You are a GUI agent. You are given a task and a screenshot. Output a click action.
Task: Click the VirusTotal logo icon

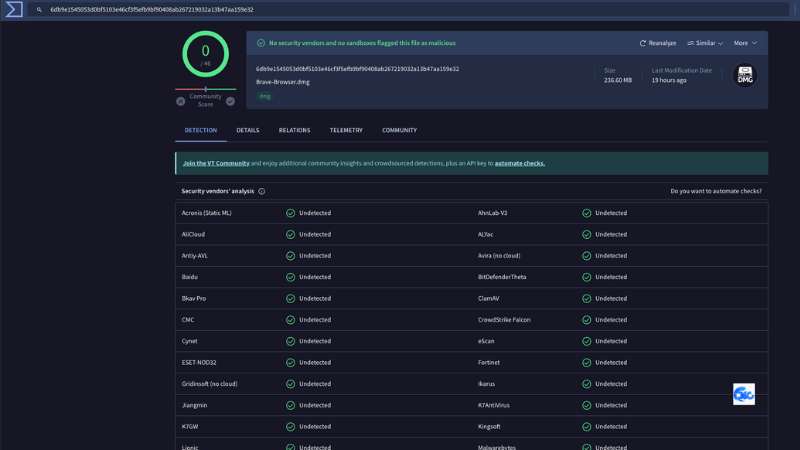click(x=14, y=9)
